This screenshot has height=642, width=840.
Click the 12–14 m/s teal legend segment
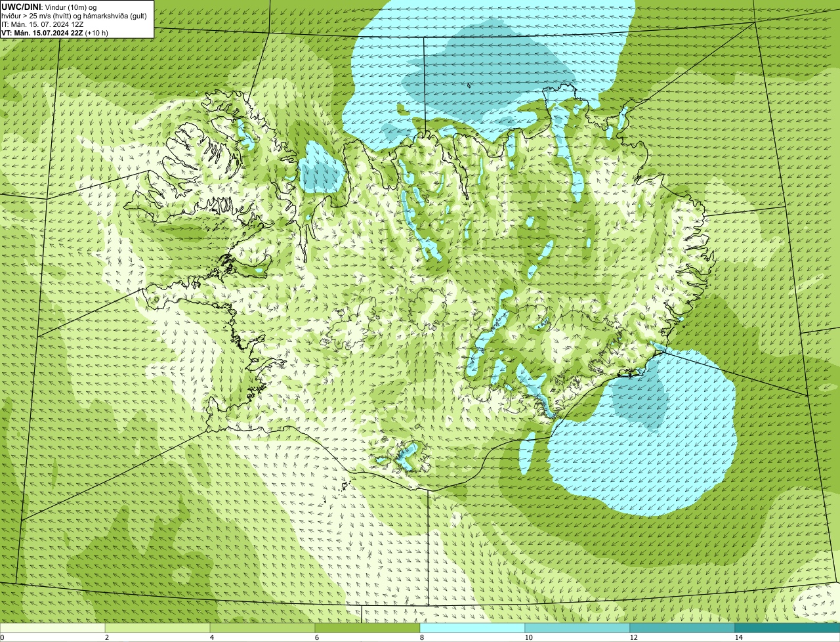(x=682, y=628)
